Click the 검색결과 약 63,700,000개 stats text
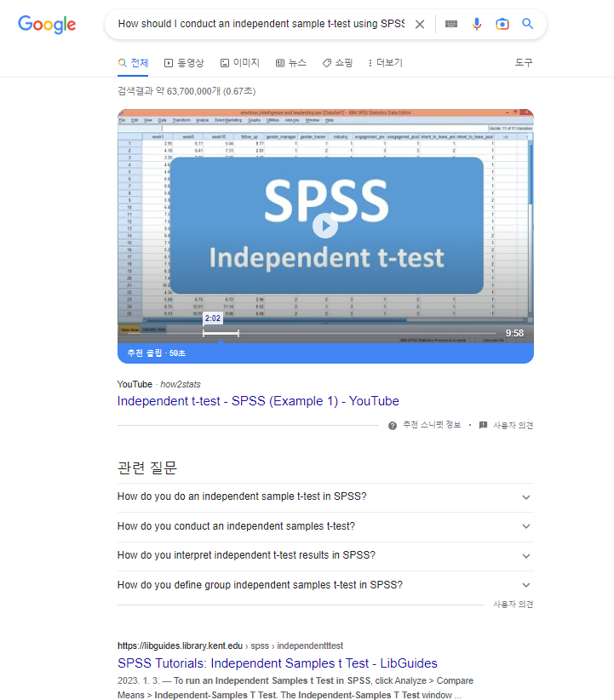 coord(186,91)
